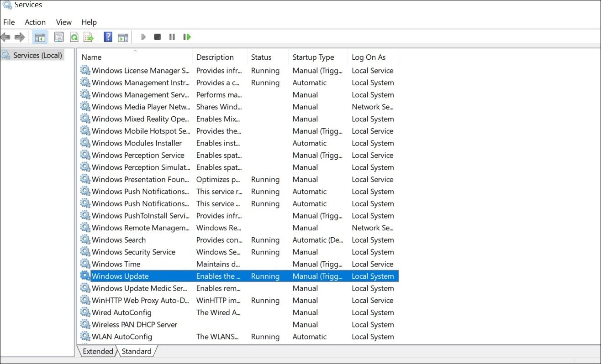Click 'The WLANS...' description cell

(218, 337)
